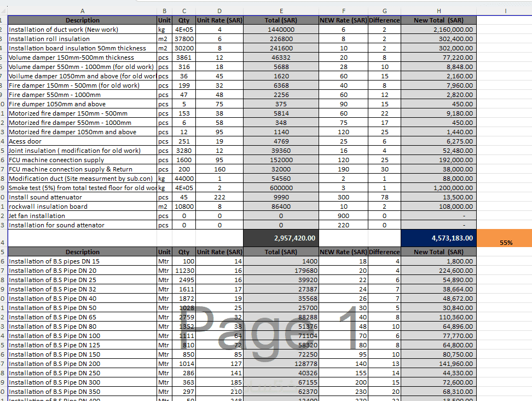Select second table 'New Total (SAR)' header
The image size is (532, 401).
439,252
